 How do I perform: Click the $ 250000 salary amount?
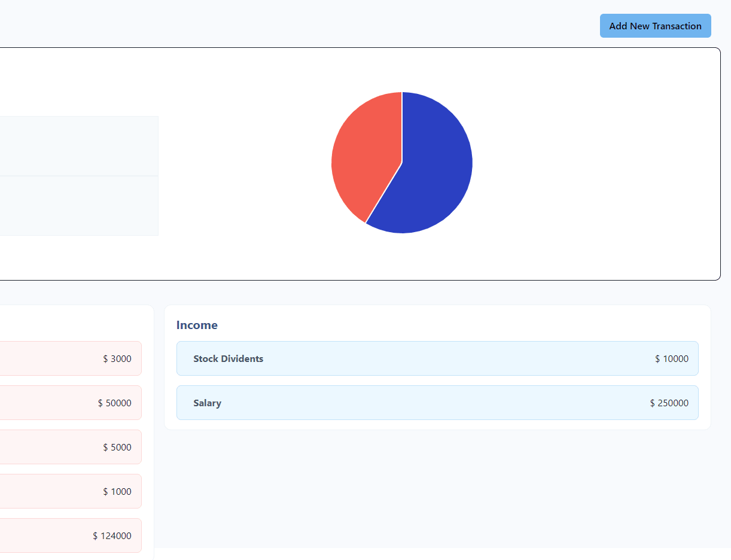[x=669, y=403]
